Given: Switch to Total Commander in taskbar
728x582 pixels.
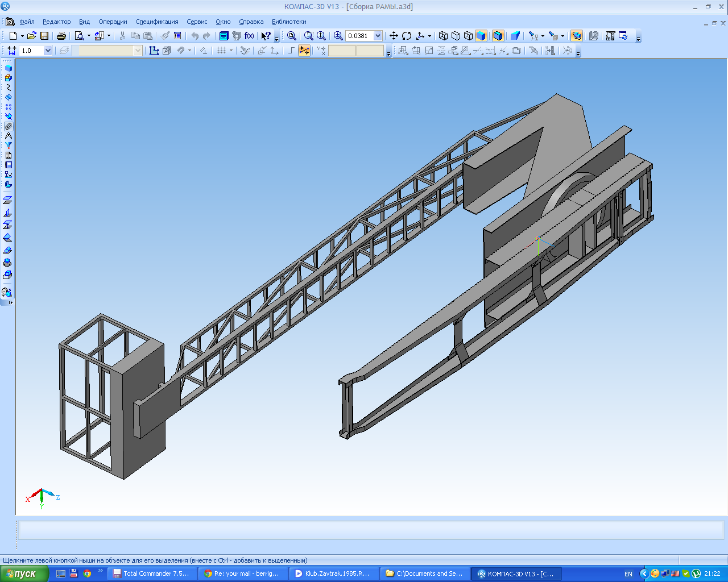Looking at the screenshot, I should click(151, 573).
